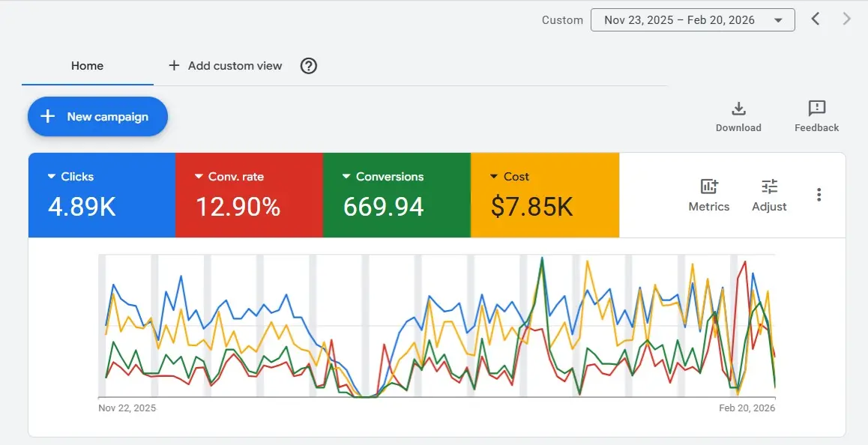Click the 4.89K value on the Clicks card
Image resolution: width=868 pixels, height=445 pixels.
pos(82,206)
